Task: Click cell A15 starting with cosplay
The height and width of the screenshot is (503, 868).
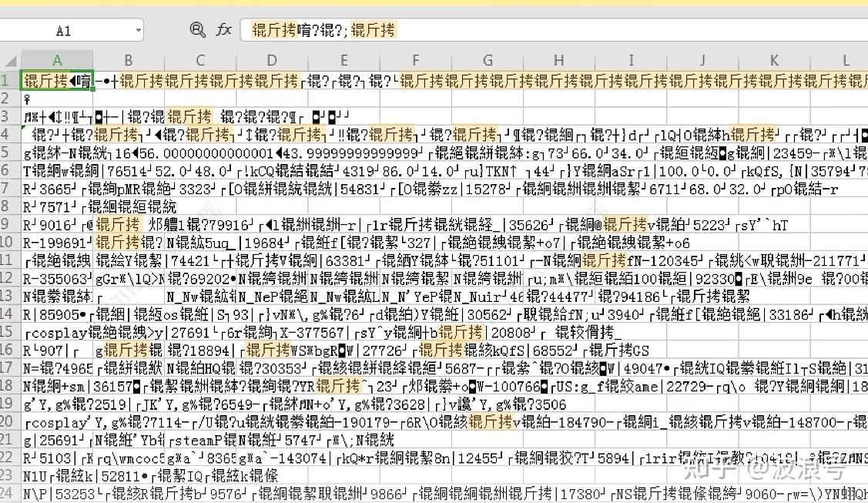Action: coord(57,332)
